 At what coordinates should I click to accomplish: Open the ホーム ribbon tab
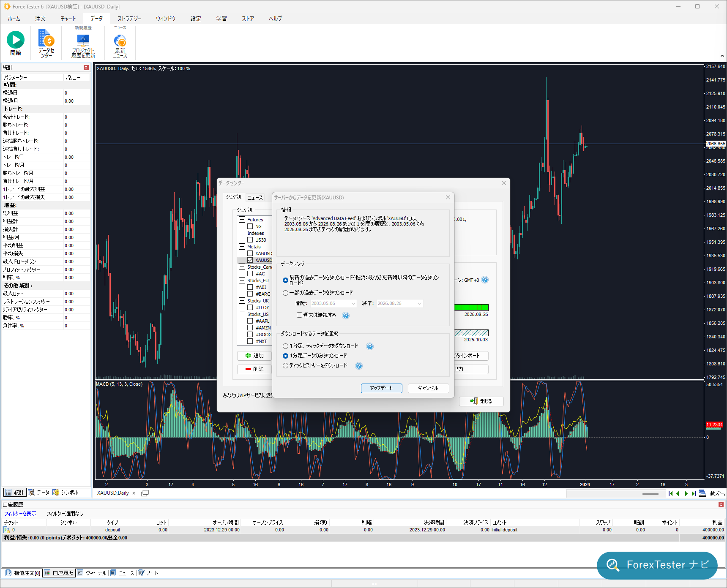14,19
